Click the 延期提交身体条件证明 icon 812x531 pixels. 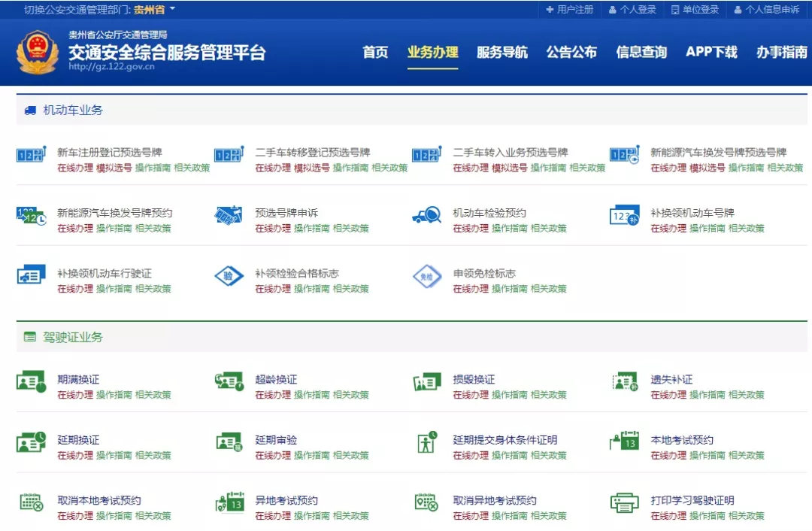point(426,442)
